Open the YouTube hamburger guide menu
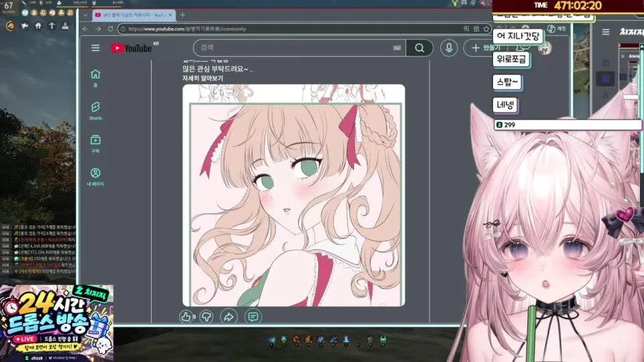This screenshot has height=362, width=644. (95, 48)
